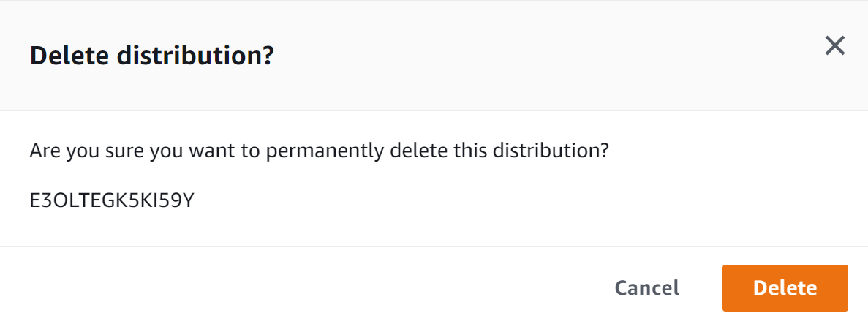Click the distribution ID E3OLTEGK5KI59Y
This screenshot has width=868, height=324.
112,199
